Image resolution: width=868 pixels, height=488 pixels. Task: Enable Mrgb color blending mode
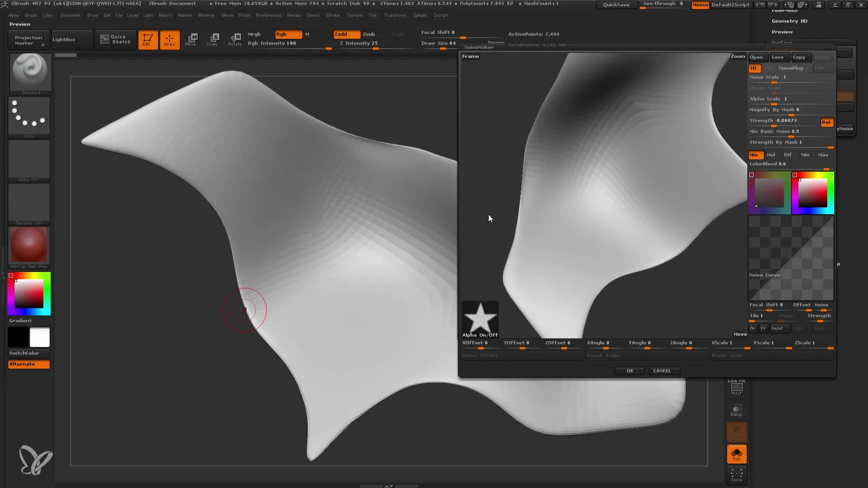(x=254, y=34)
